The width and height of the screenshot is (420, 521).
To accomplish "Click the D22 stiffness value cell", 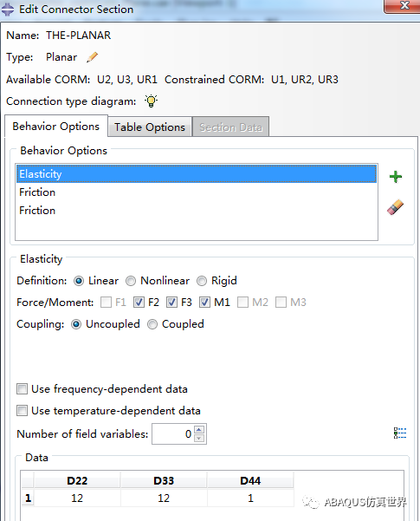I will [77, 498].
